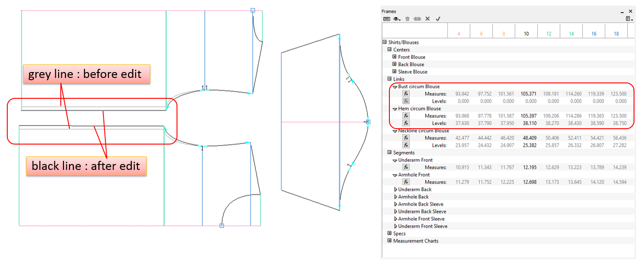The image size is (644, 266).
Task: Expand the Measurement Charts node
Action: pos(389,241)
